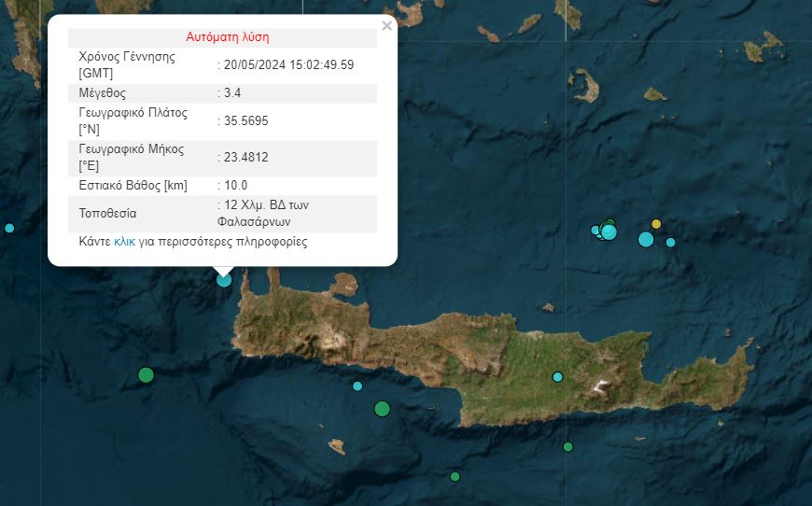Click the Gavdos island south of Crete

point(335,445)
